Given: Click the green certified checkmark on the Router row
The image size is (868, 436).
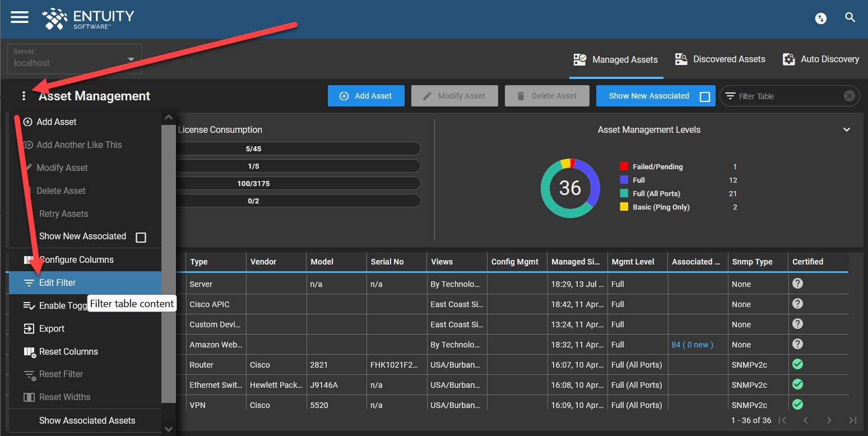Looking at the screenshot, I should tap(797, 364).
